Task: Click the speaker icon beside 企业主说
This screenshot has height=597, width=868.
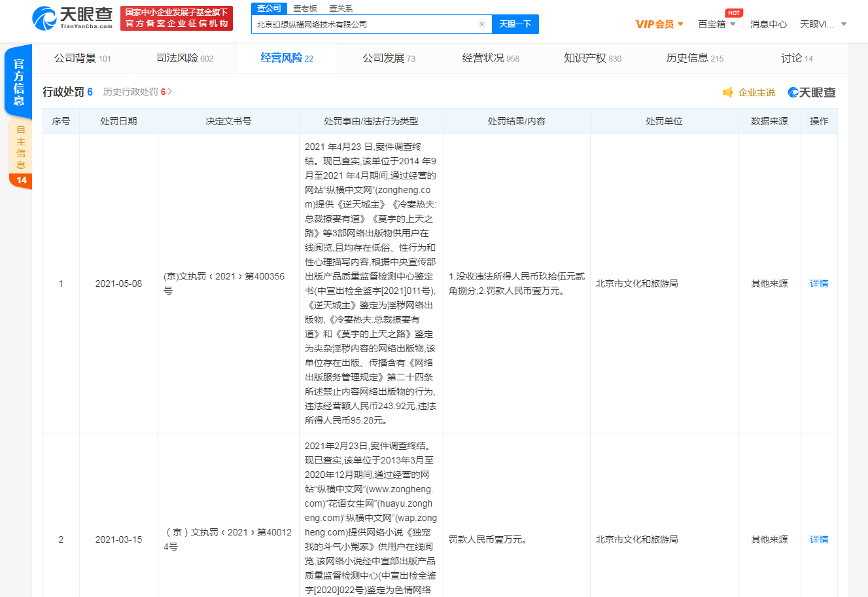Action: (727, 92)
